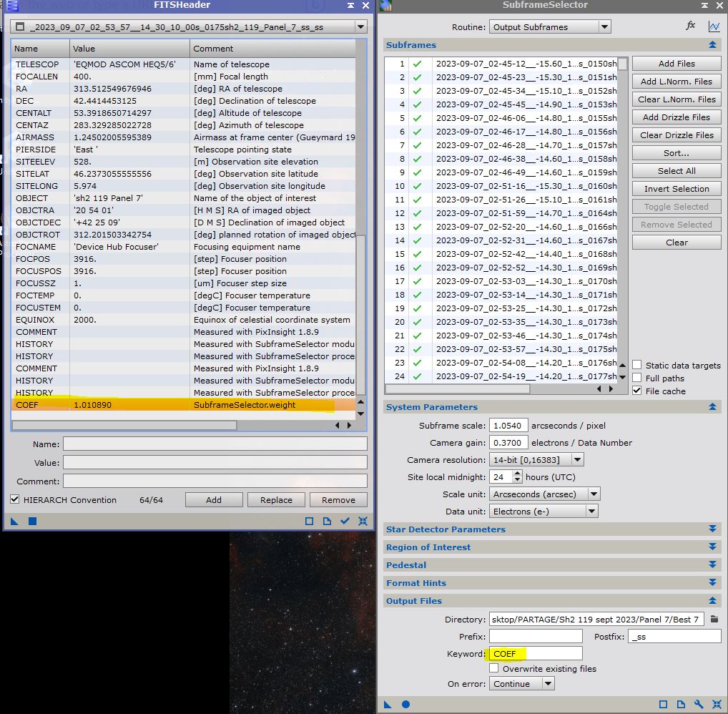The image size is (728, 714).
Task: Click the FITSHeader preferences square icon
Action: coord(309,522)
